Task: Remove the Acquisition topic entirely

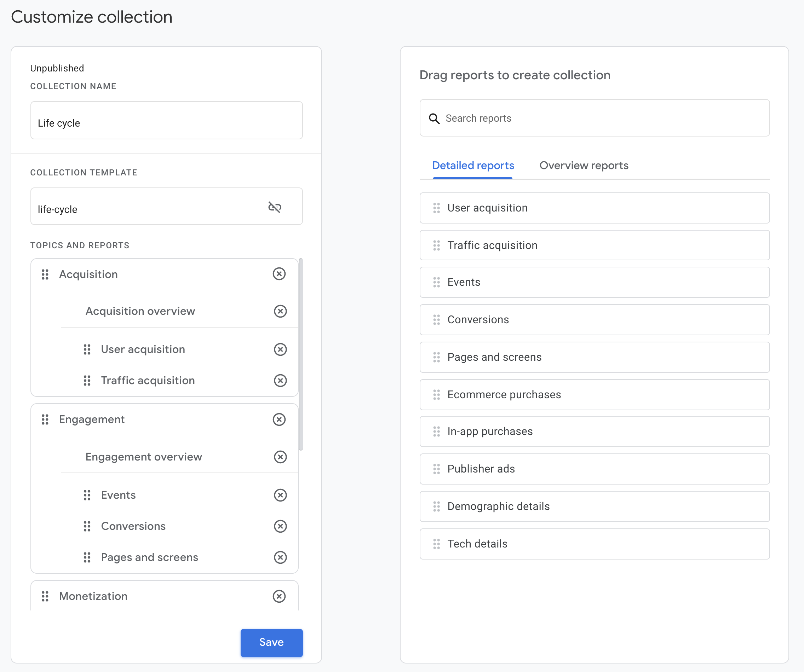Action: (280, 274)
